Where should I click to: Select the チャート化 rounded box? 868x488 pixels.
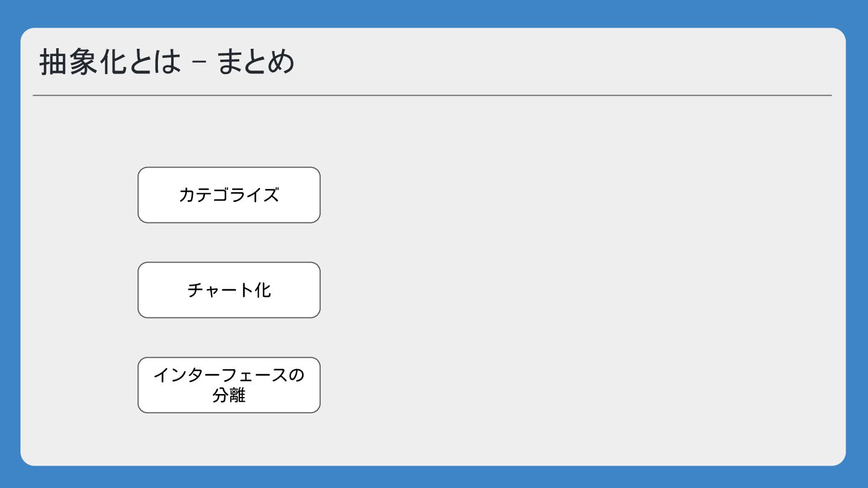[229, 290]
